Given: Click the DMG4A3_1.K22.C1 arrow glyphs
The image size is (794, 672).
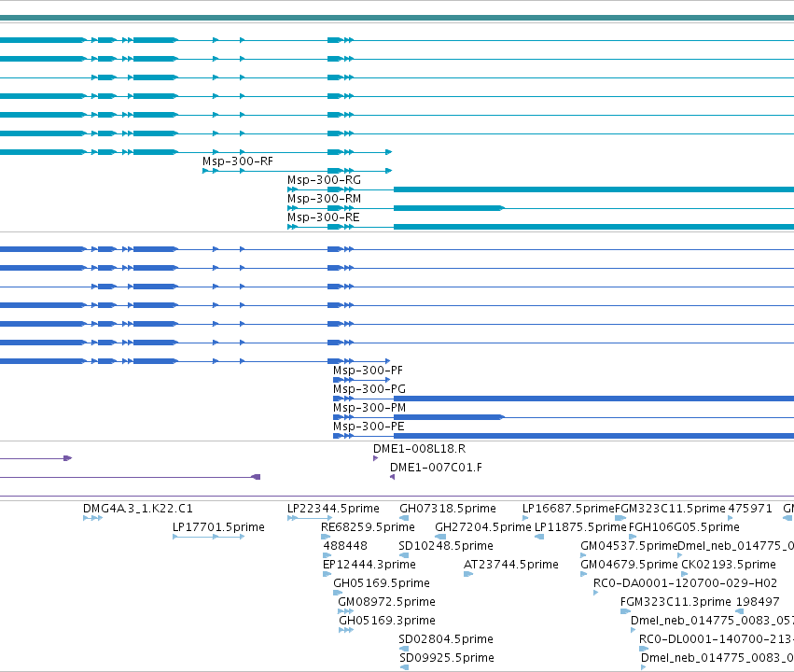Looking at the screenshot, I should (x=93, y=518).
